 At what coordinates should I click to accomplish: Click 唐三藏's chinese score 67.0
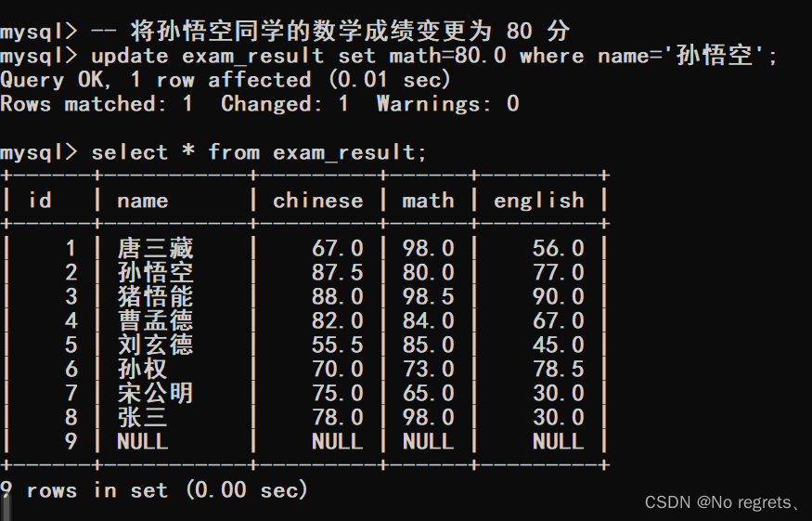point(338,248)
